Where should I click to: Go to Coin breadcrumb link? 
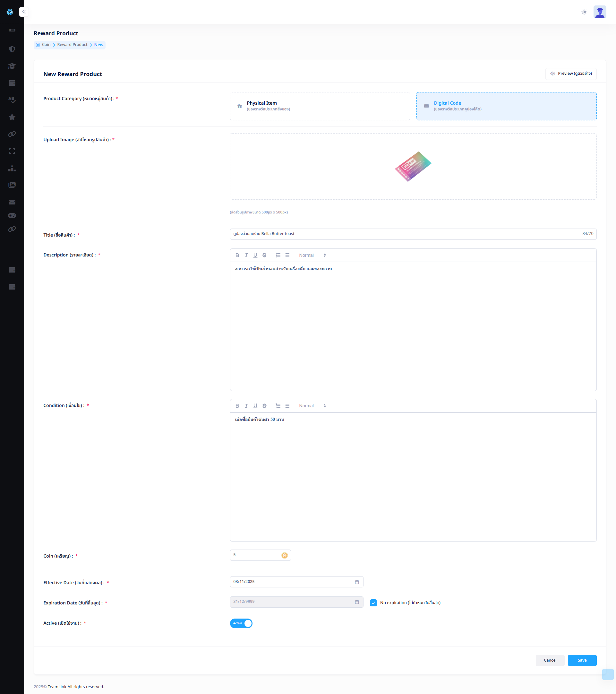click(x=46, y=45)
